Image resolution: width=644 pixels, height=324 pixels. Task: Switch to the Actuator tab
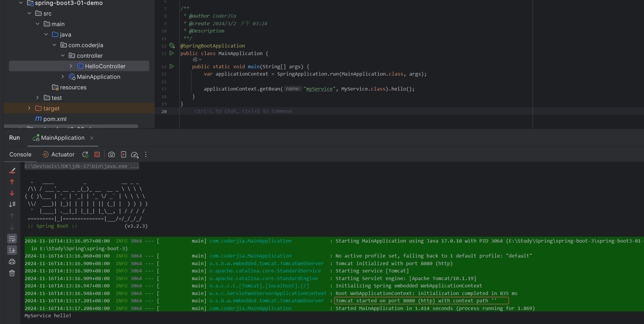[58, 154]
